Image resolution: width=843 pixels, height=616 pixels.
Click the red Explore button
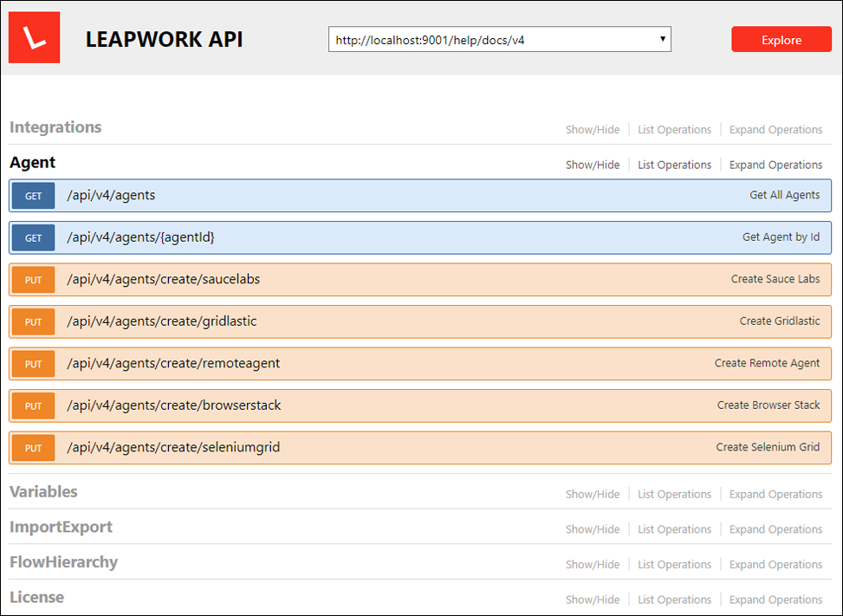(x=781, y=39)
